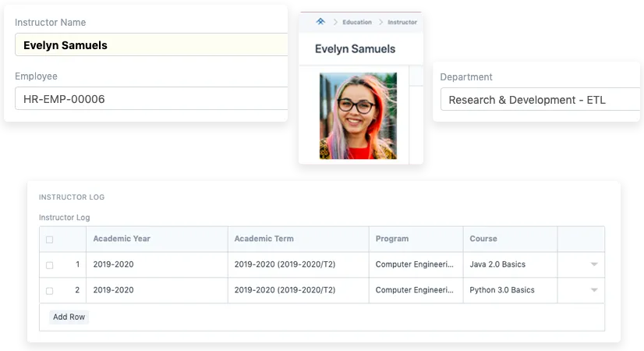The width and height of the screenshot is (644, 351).
Task: Click the Department field
Action: click(x=539, y=100)
